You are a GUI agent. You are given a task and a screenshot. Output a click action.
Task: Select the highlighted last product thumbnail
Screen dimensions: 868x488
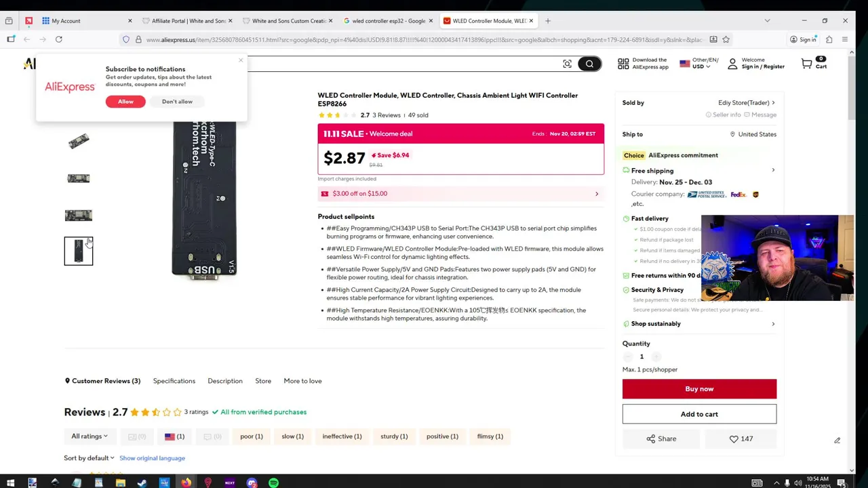pos(79,251)
